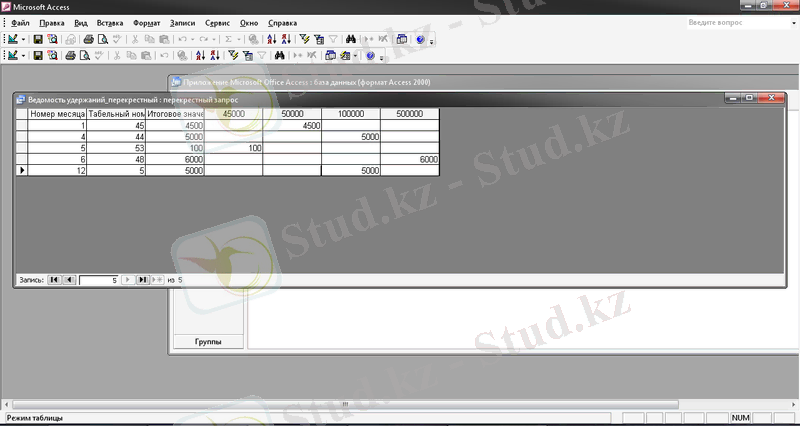
Task: Click the Apply Filter funnel in the top toolbar
Action: [x=333, y=39]
